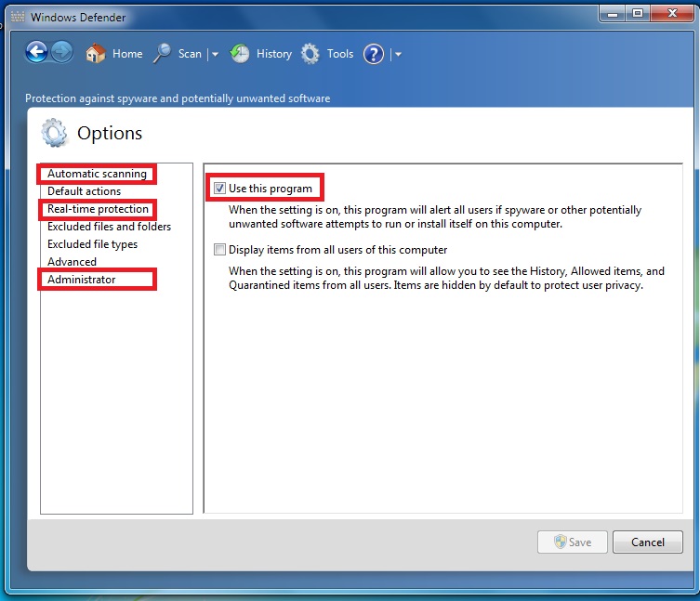This screenshot has width=700, height=601.
Task: Toggle the Use this program checkbox
Action: coord(219,189)
